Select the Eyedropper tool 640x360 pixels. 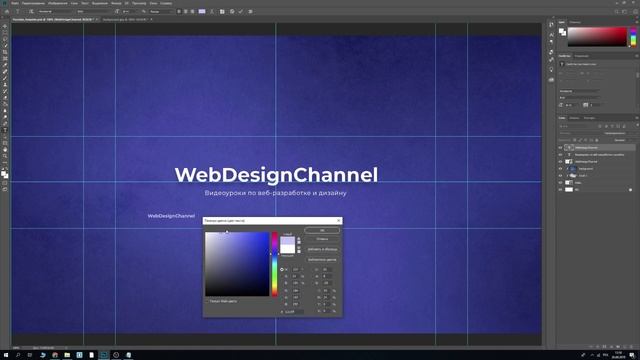pyautogui.click(x=5, y=65)
